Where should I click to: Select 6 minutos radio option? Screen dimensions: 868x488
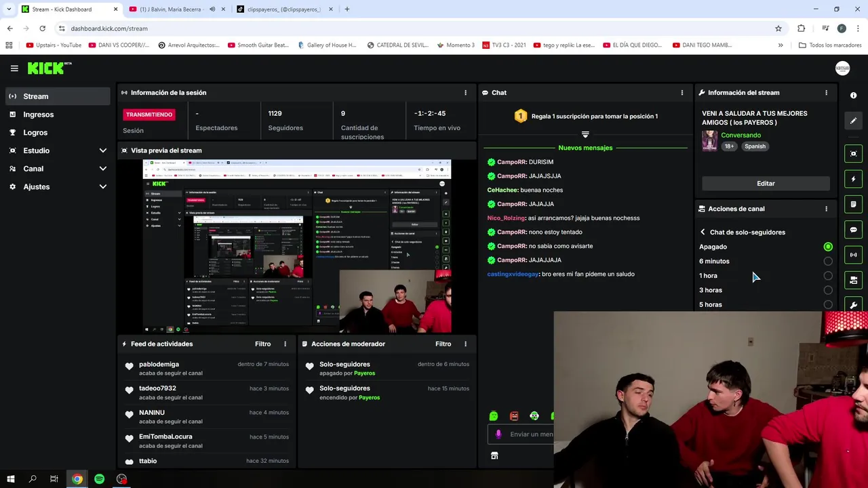[x=828, y=261]
